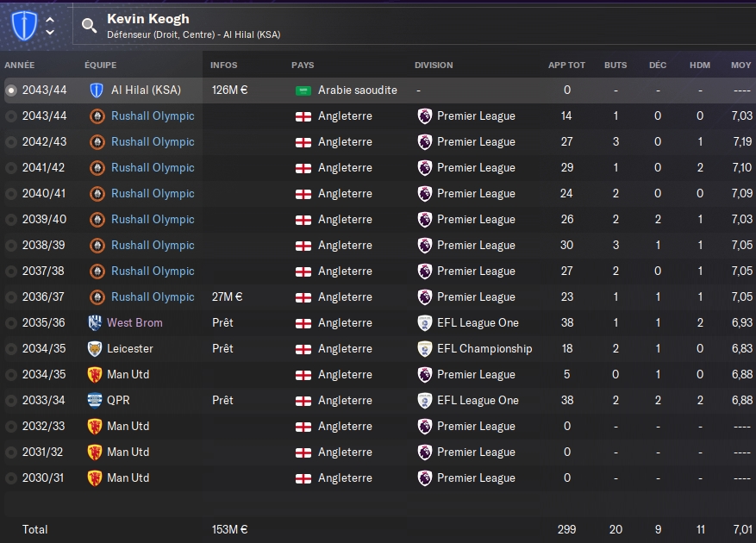
Task: Sort by the BUTS column header
Action: pyautogui.click(x=615, y=65)
